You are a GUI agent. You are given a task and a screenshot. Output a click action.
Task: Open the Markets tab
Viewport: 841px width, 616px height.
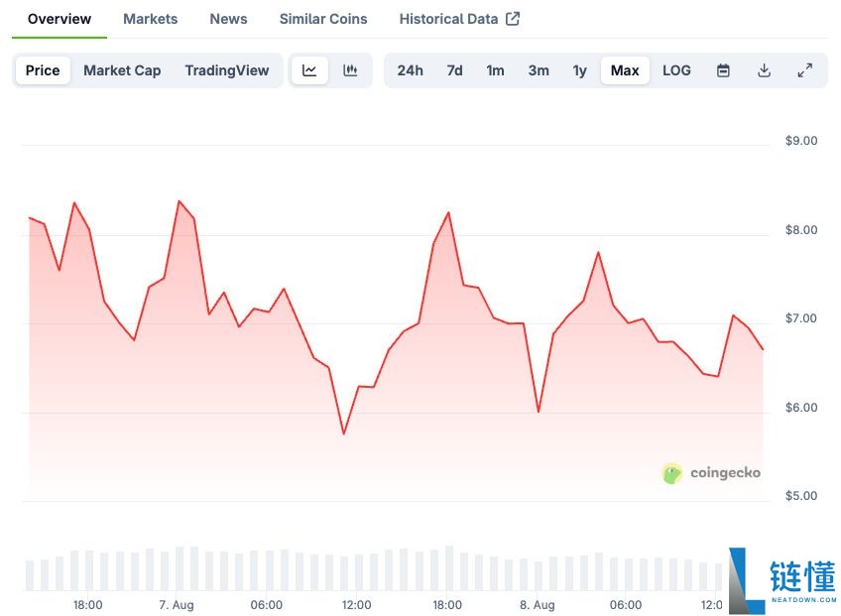click(x=151, y=19)
